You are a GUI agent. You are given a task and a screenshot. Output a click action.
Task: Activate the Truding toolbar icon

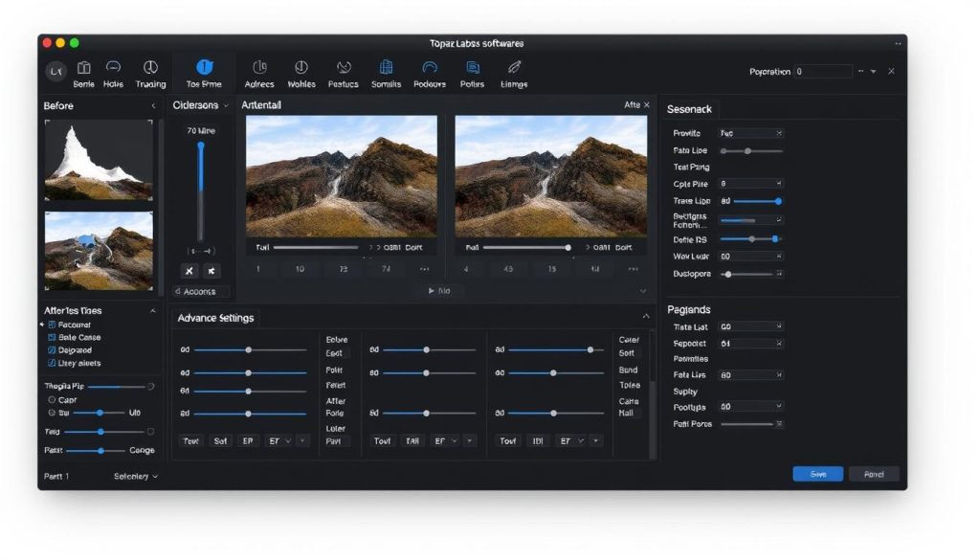coord(150,70)
